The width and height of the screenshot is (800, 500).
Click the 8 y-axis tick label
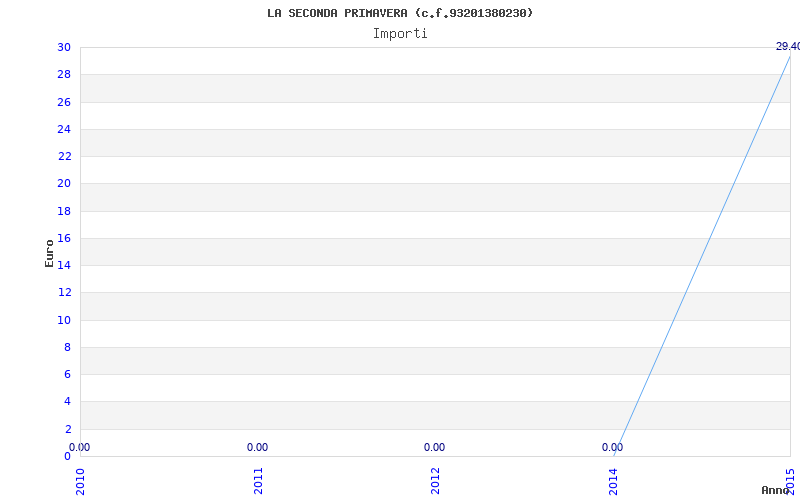tap(67, 347)
